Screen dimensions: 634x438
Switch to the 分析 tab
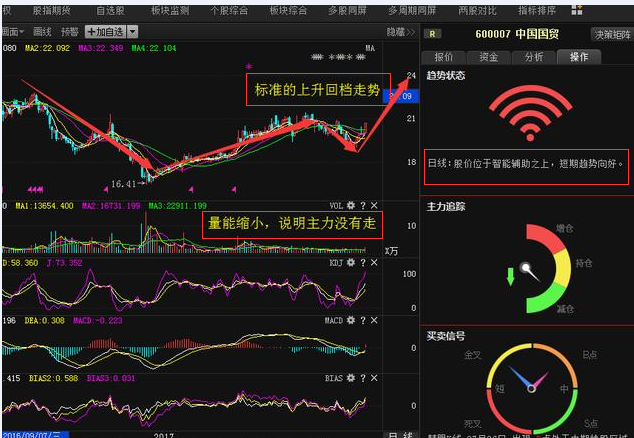pos(534,57)
